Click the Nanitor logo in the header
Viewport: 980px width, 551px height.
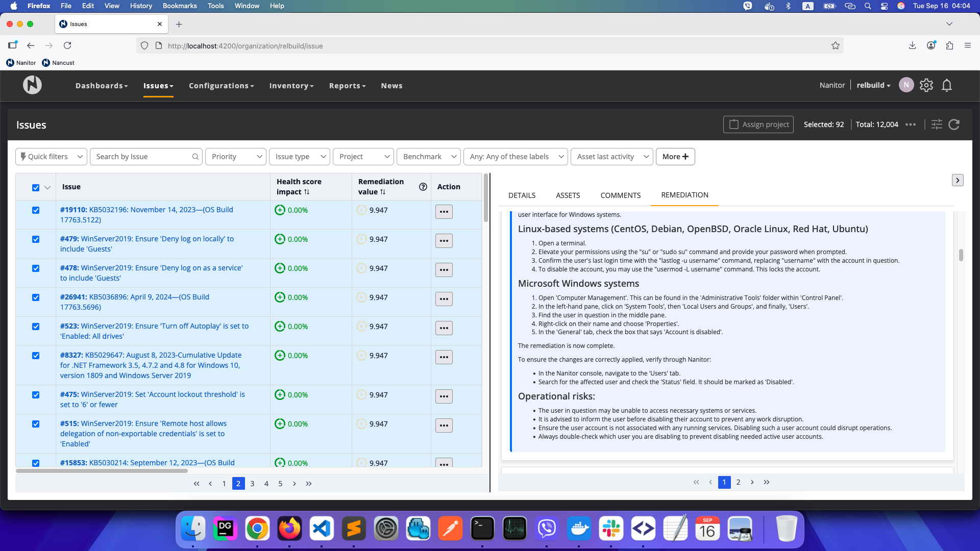point(32,85)
